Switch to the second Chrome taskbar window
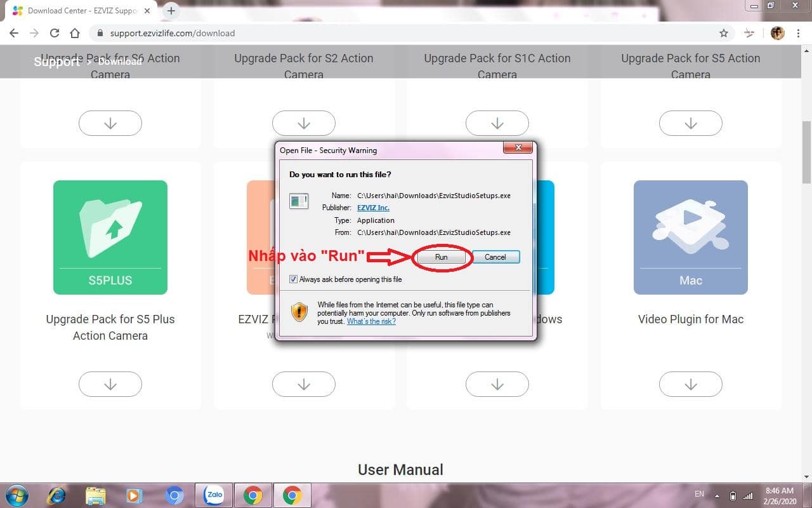Screen dimensions: 812x508 pyautogui.click(x=292, y=495)
